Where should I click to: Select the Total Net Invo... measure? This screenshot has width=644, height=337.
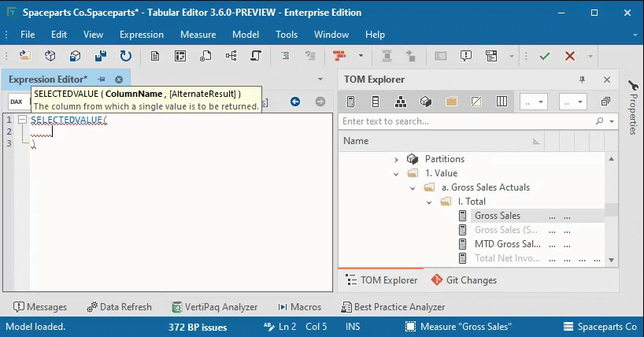tap(507, 258)
